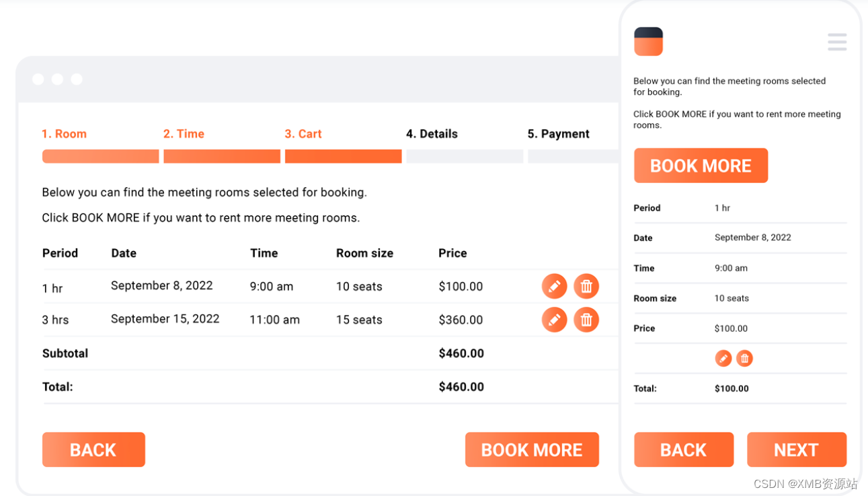868x496 pixels.
Task: Go to the 1. Room step
Action: [x=64, y=134]
